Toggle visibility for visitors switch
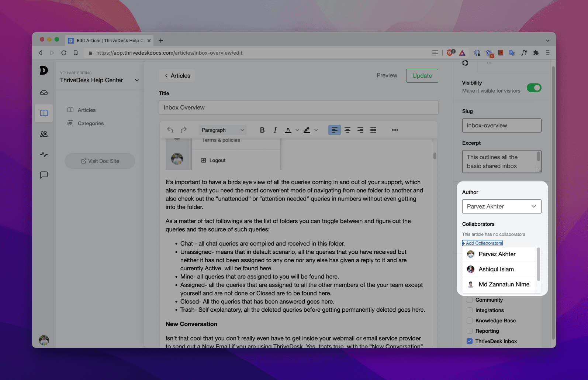The image size is (588, 380). point(534,88)
